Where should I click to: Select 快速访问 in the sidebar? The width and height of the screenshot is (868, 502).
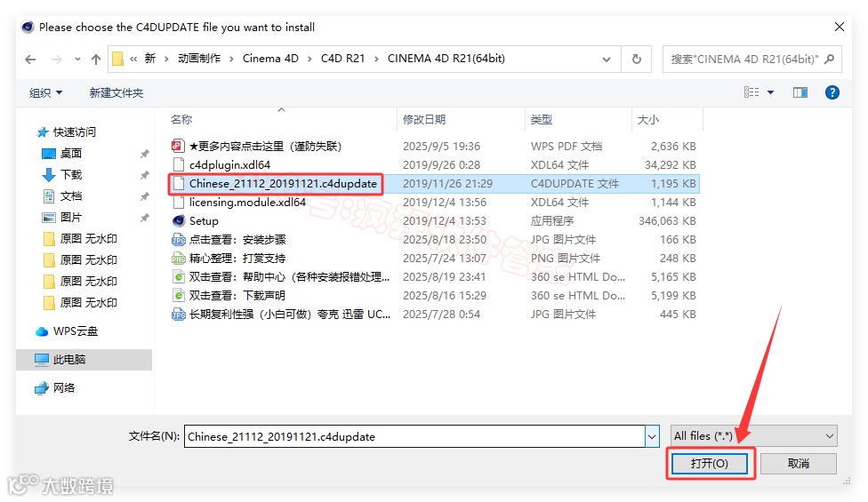[74, 132]
